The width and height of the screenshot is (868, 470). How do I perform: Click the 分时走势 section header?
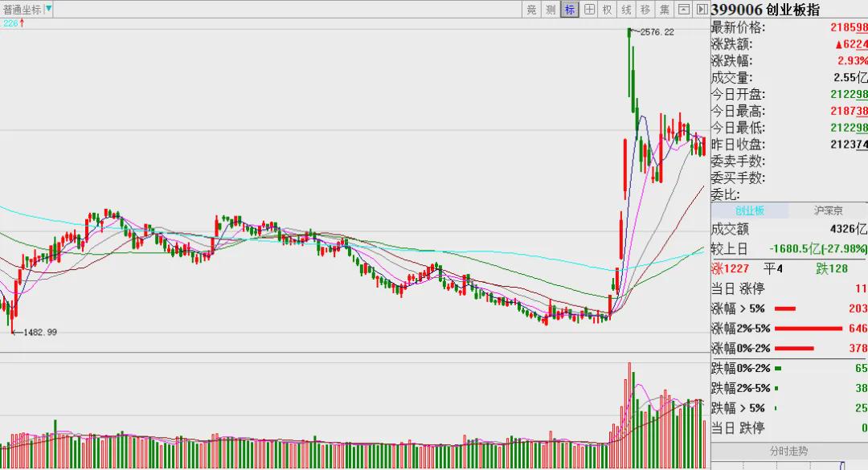[789, 452]
